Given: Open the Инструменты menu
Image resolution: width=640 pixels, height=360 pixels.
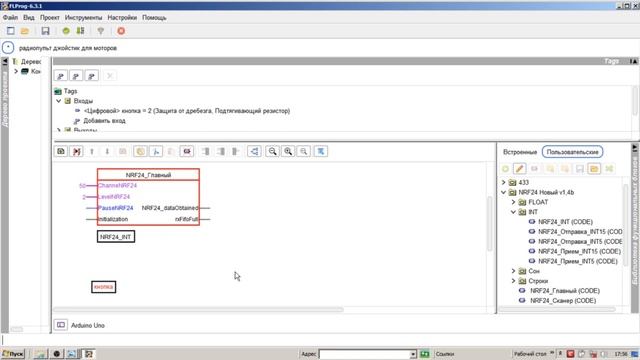Looking at the screenshot, I should point(84,18).
